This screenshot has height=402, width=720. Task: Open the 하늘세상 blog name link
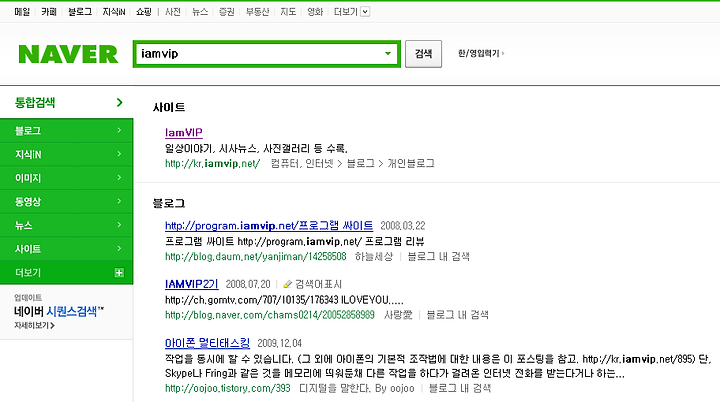tap(374, 256)
